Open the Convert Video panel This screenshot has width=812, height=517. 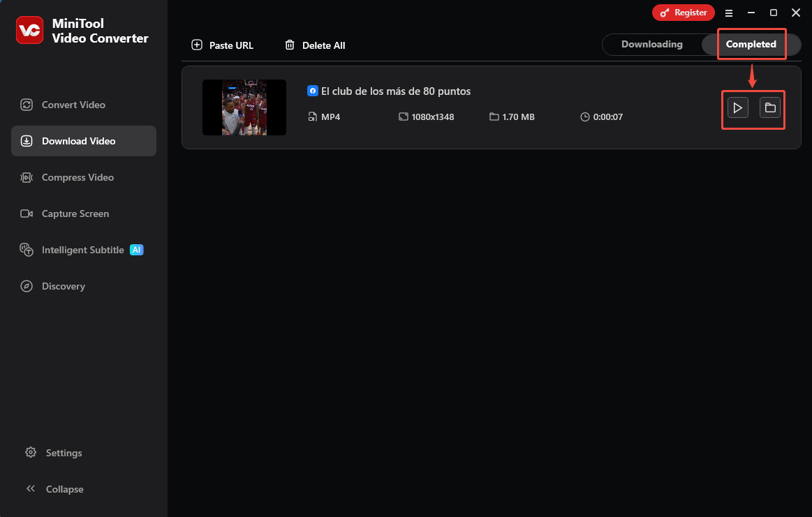point(73,105)
